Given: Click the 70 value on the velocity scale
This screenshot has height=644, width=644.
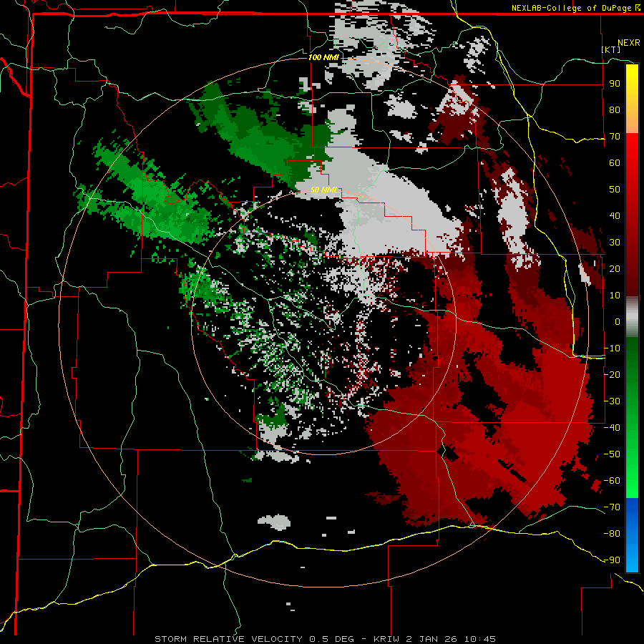Looking at the screenshot, I should (x=615, y=137).
